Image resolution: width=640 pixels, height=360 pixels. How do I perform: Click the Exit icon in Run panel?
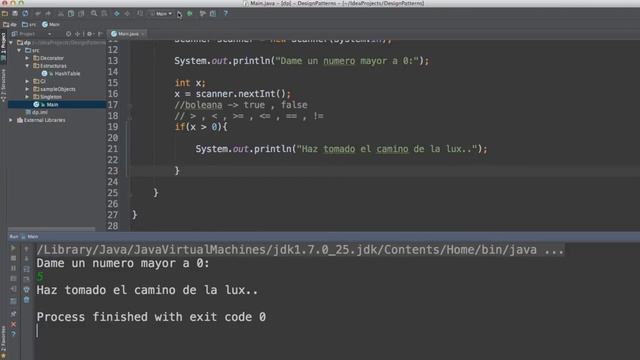click(x=13, y=289)
